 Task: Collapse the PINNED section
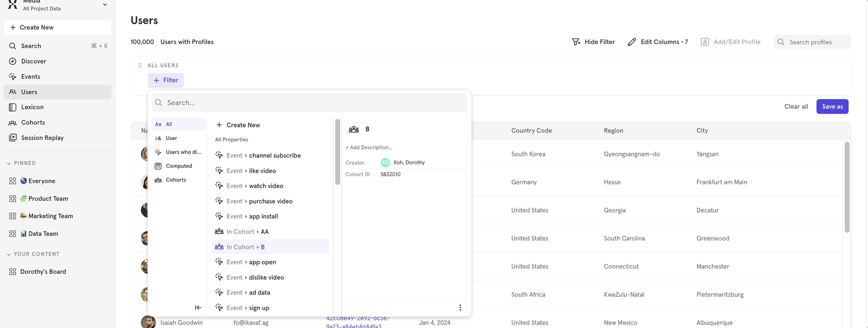9,163
